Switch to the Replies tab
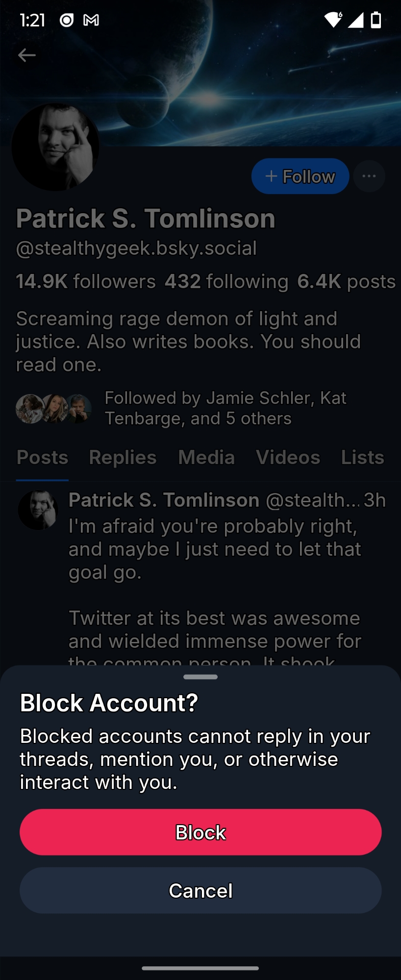 pyautogui.click(x=123, y=457)
